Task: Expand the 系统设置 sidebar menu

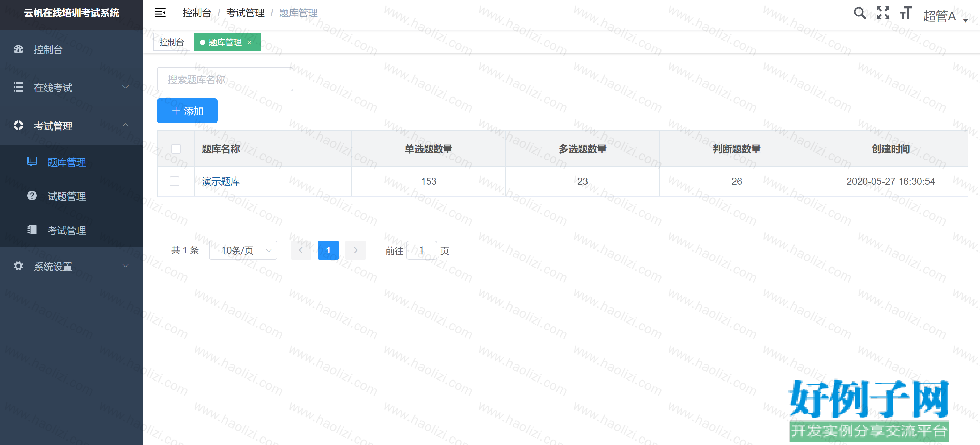Action: pos(72,266)
